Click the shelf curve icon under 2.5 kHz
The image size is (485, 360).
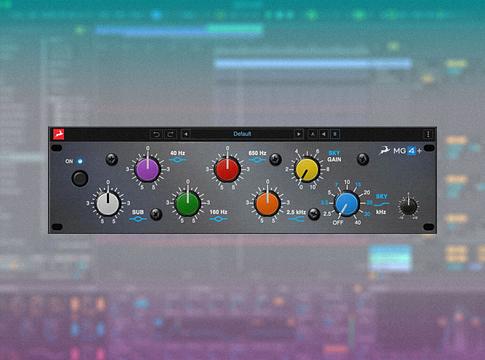coord(296,219)
